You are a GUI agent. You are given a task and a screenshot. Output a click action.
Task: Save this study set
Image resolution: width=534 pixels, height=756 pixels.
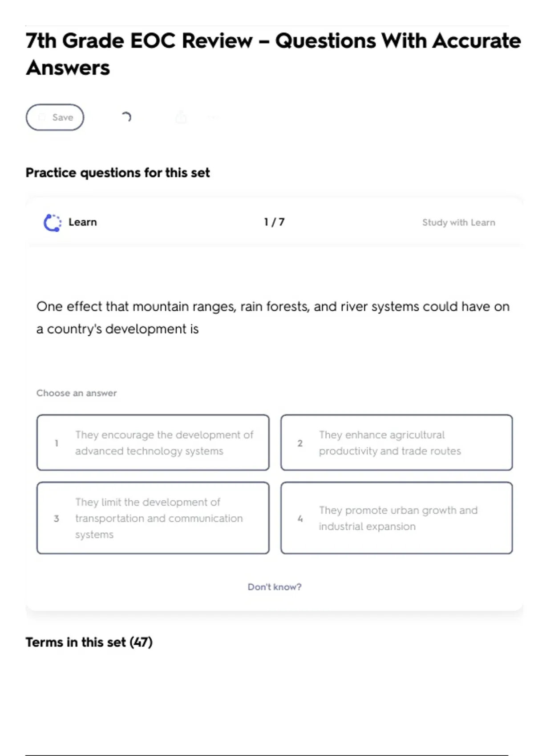click(x=55, y=117)
